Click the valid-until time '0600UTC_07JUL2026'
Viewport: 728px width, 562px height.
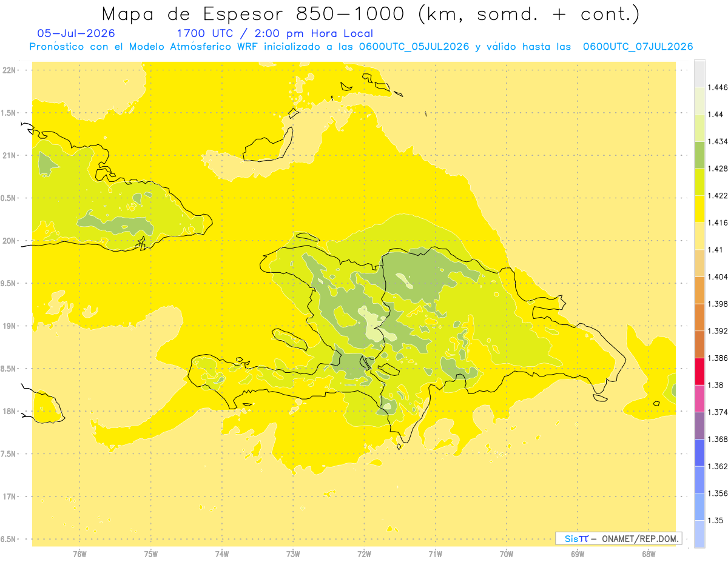[x=638, y=47]
